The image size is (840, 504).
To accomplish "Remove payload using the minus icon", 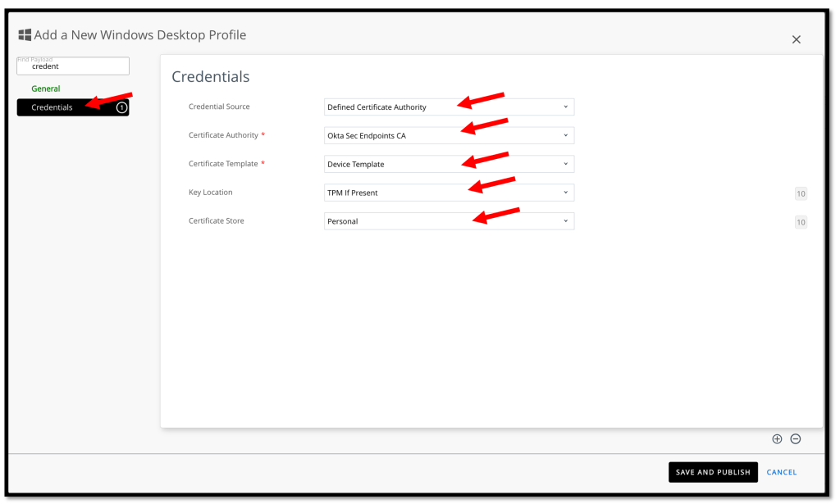I will coord(795,438).
